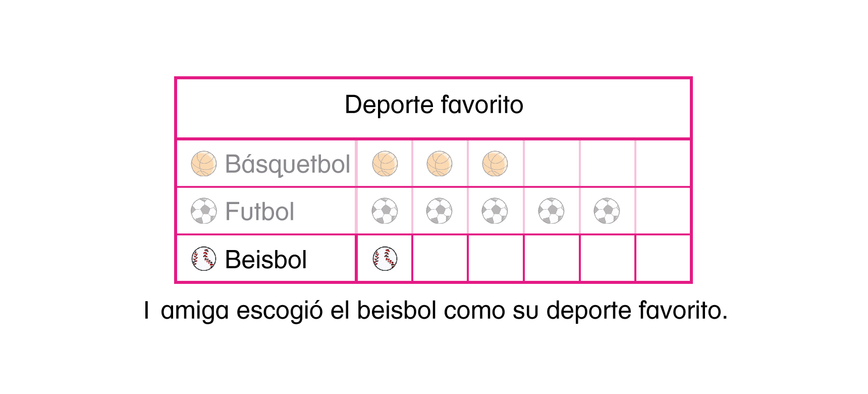
Task: Click the second soccer ball in the Futbol tally
Action: tap(440, 211)
